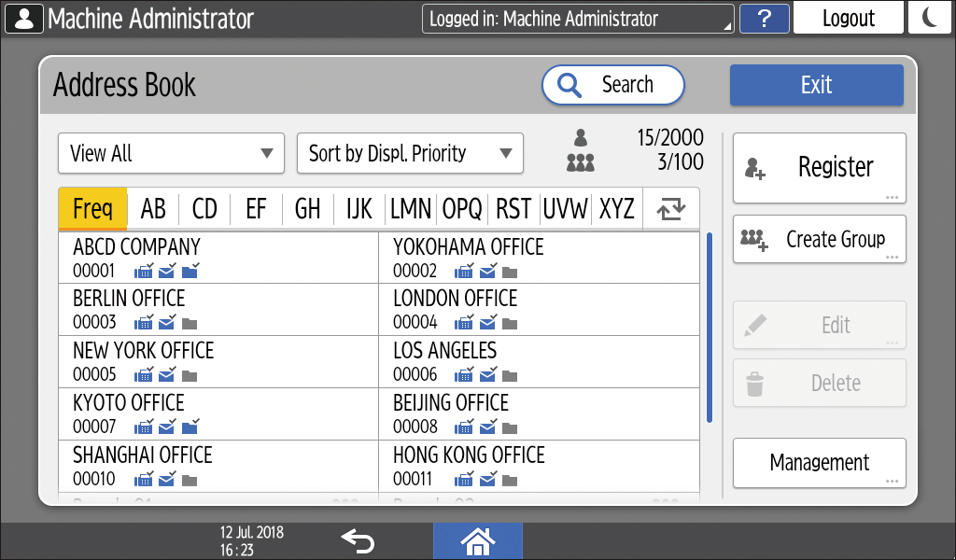Click the user icon beside Machine Administrator

tap(23, 19)
